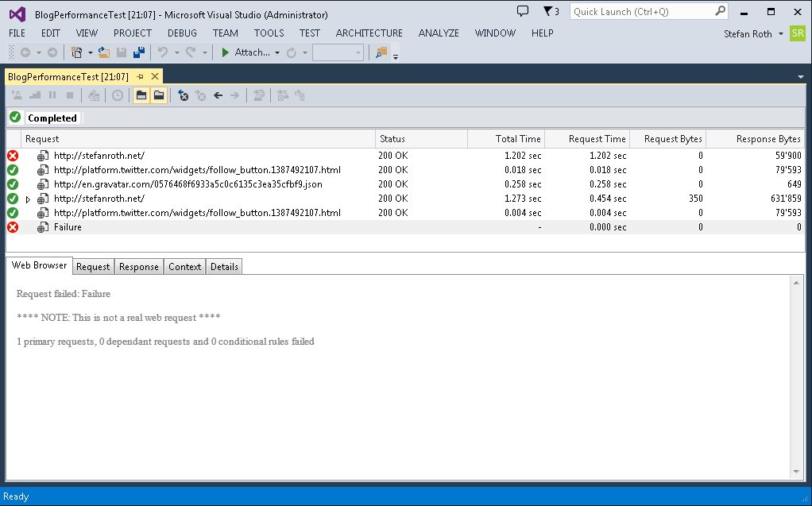
Task: Open the toolbar overflow options arrow
Action: pyautogui.click(x=396, y=56)
